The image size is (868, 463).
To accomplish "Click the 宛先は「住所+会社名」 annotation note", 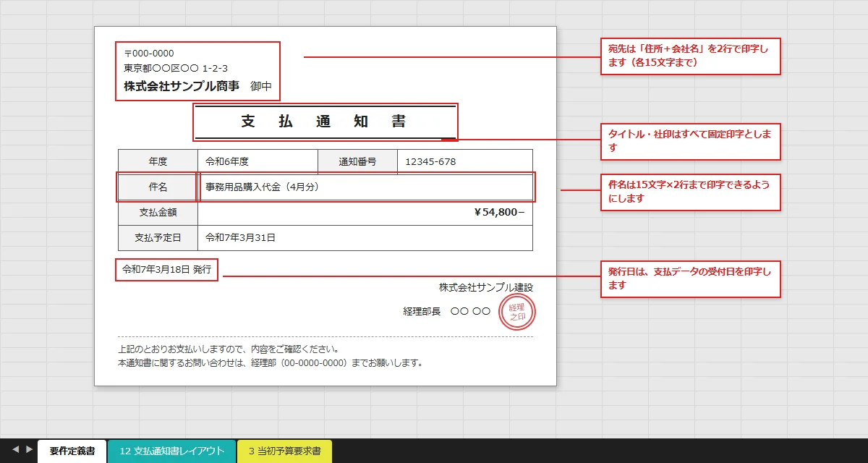I will click(x=691, y=56).
